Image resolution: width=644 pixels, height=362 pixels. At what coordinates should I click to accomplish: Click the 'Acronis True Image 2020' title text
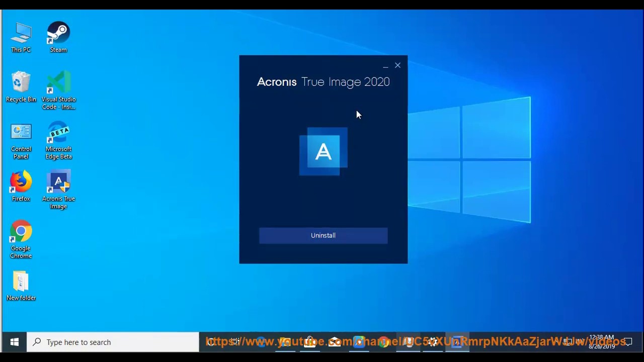[323, 82]
